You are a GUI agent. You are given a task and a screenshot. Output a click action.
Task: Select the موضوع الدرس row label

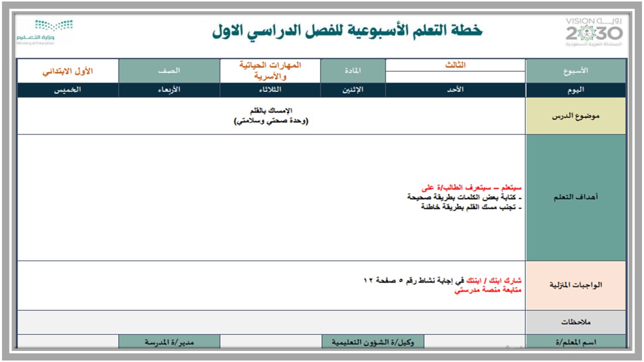click(576, 116)
